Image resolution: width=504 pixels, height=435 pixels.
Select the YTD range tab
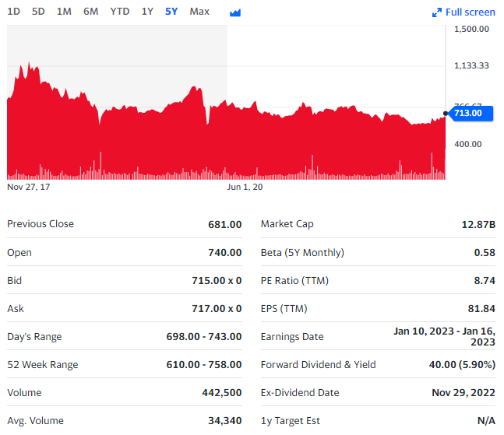119,12
